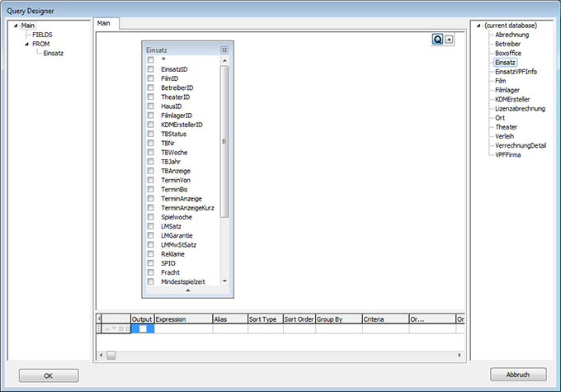
Task: Click the plus icon beside the Q button
Action: click(449, 40)
